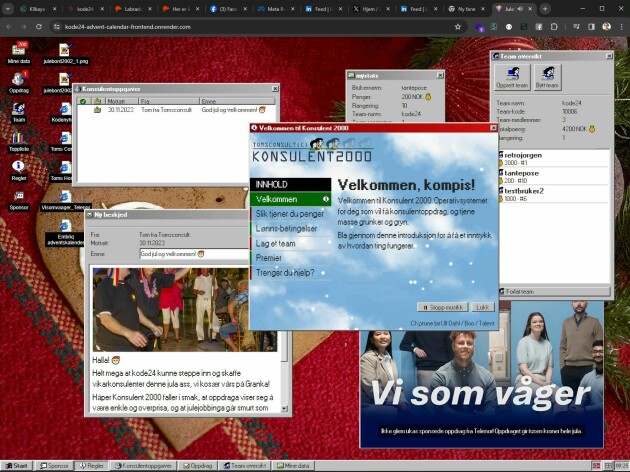Reload the page in the browser

click(x=39, y=27)
